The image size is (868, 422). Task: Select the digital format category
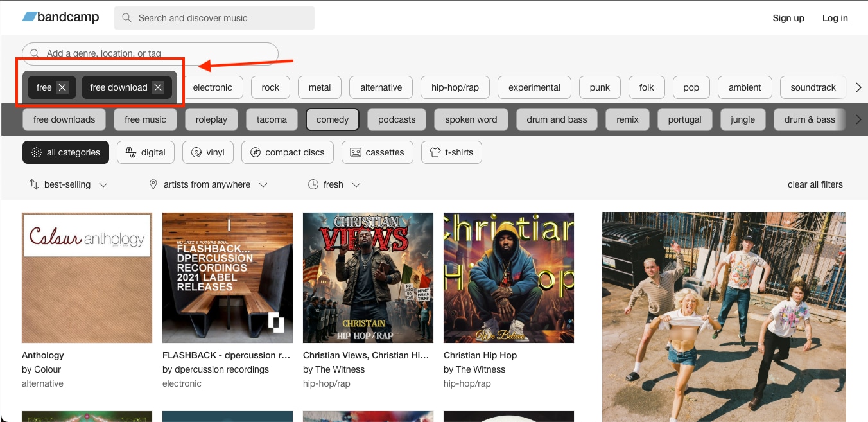coord(145,152)
